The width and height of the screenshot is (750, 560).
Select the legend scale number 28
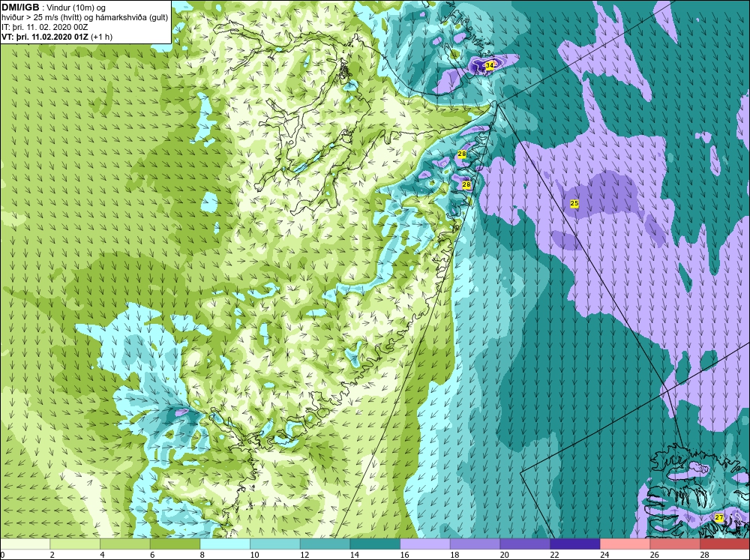click(x=704, y=555)
